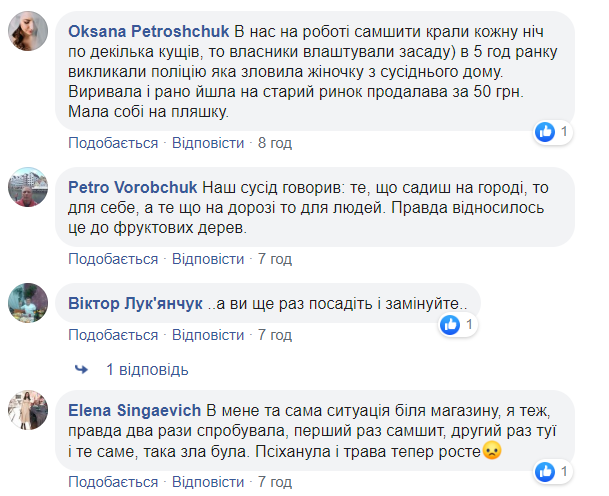Open Віктор Лук'янчук's avatar picture

(28, 302)
